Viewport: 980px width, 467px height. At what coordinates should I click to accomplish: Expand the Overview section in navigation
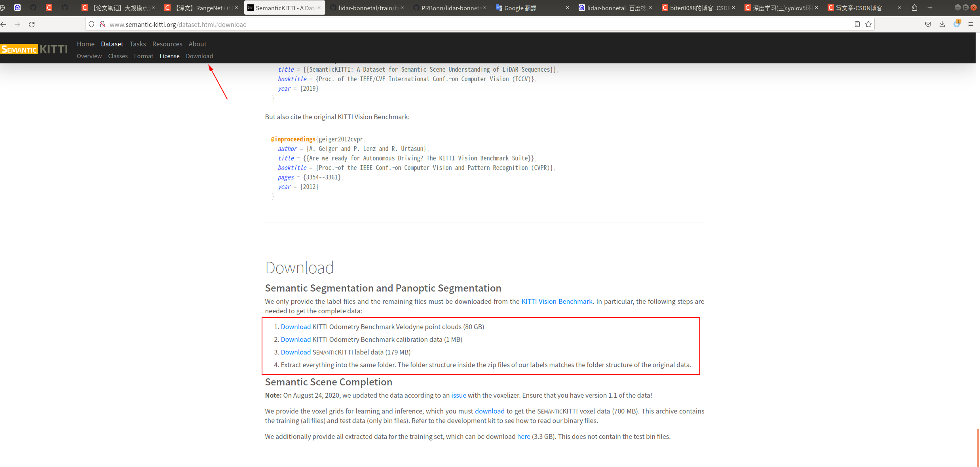[89, 55]
